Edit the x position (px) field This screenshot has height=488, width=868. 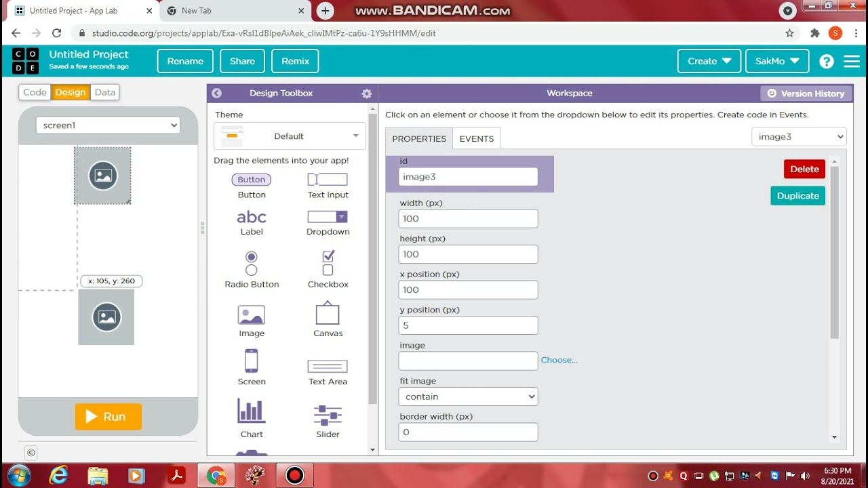(468, 289)
